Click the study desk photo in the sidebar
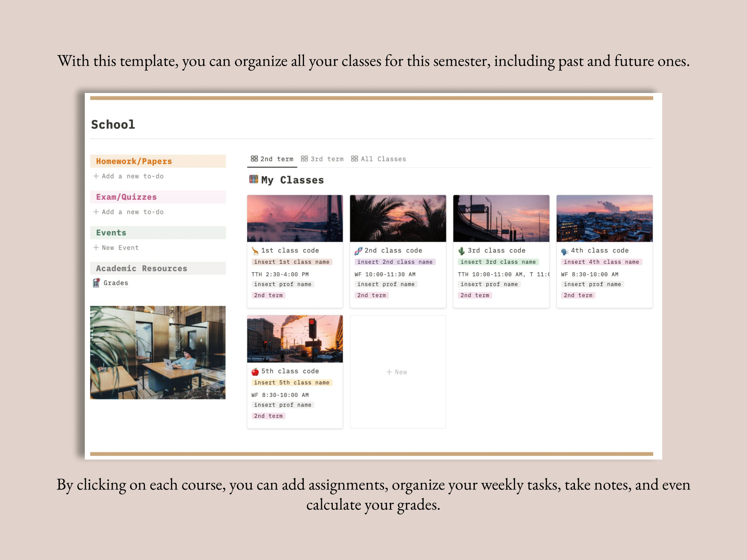 tap(157, 353)
